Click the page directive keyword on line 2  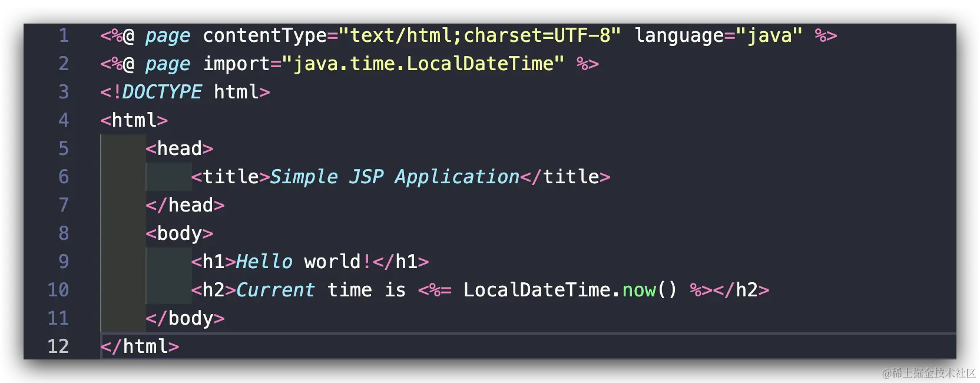[168, 65]
